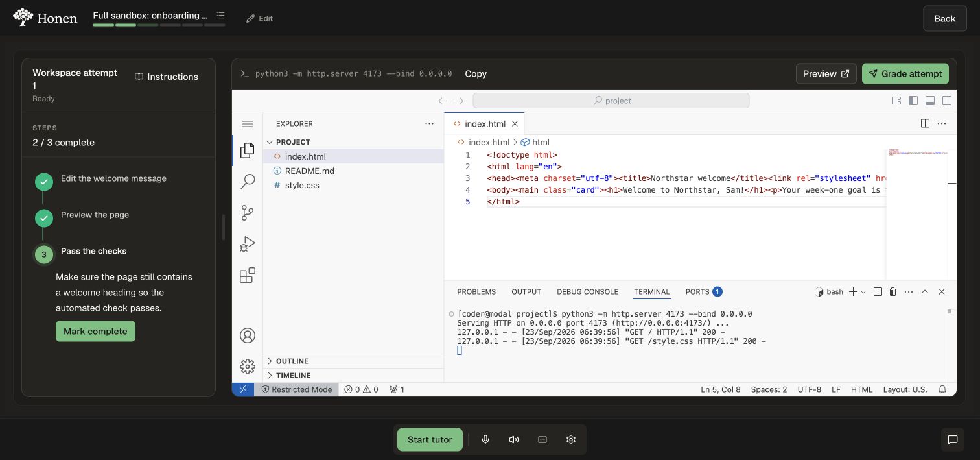
Task: Toggle the speaker audio in tutor bar
Action: click(513, 439)
